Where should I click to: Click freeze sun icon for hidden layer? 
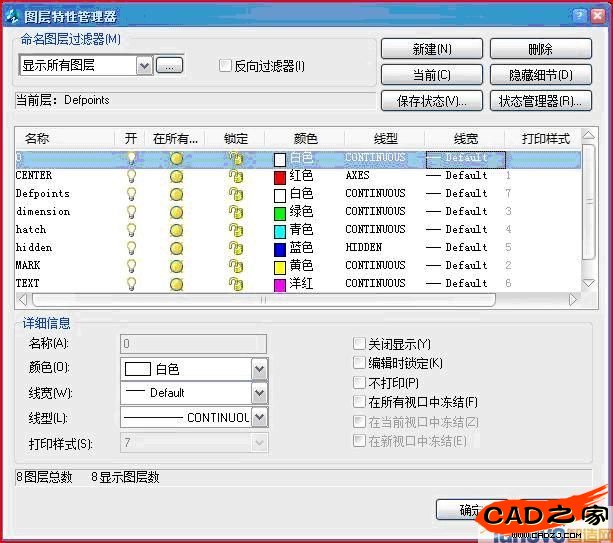coord(177,248)
